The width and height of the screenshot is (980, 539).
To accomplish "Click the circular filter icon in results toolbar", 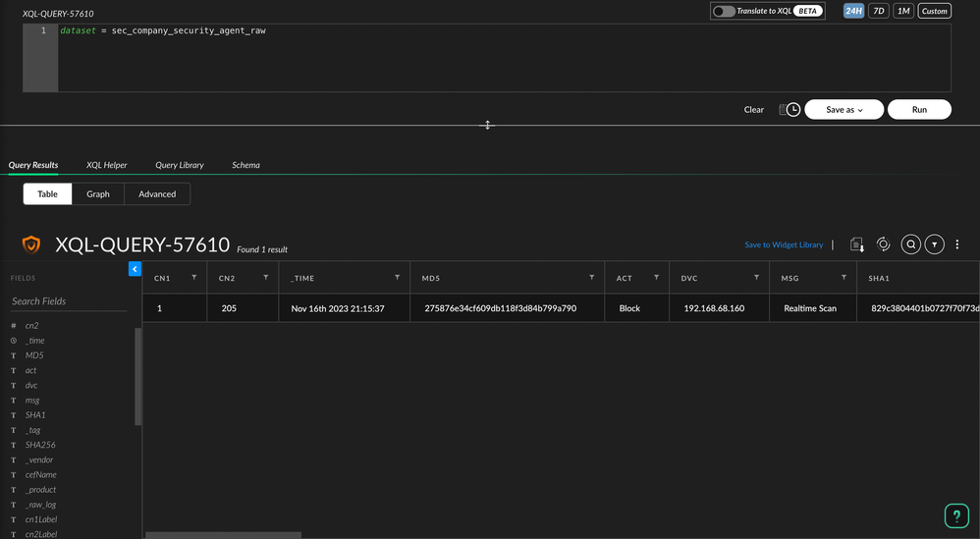I will tap(935, 244).
